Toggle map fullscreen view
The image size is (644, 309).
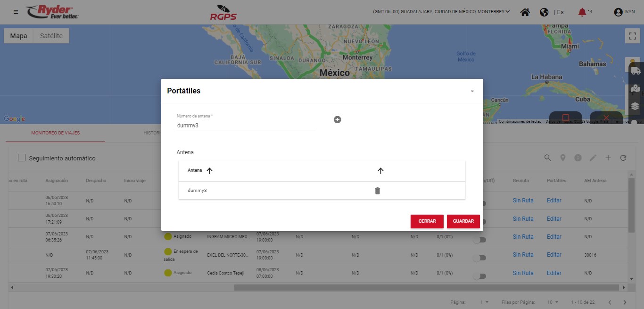[632, 36]
